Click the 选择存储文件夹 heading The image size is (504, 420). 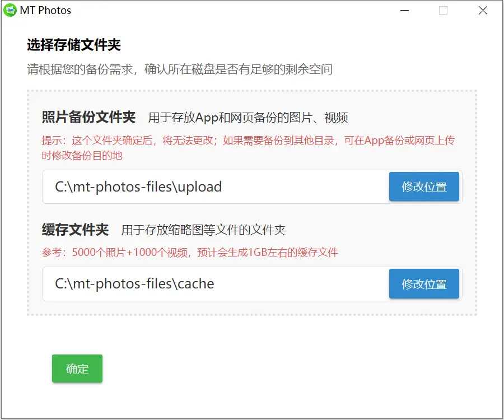tap(74, 45)
